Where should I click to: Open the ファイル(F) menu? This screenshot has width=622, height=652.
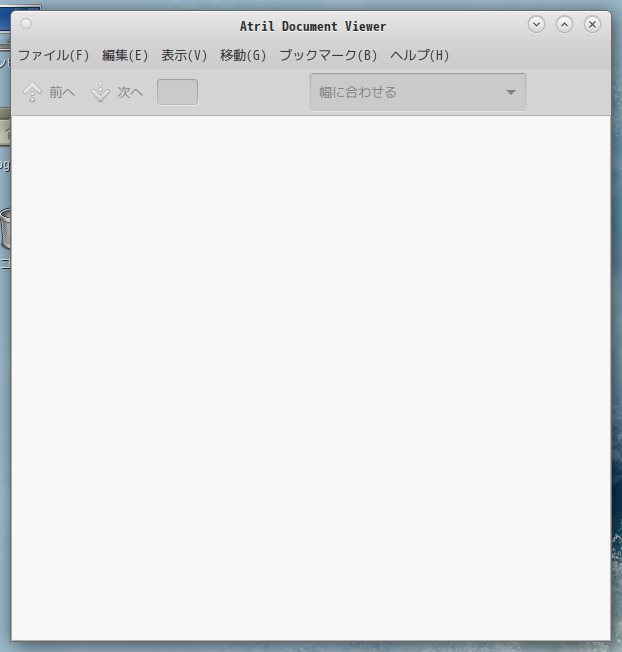54,55
